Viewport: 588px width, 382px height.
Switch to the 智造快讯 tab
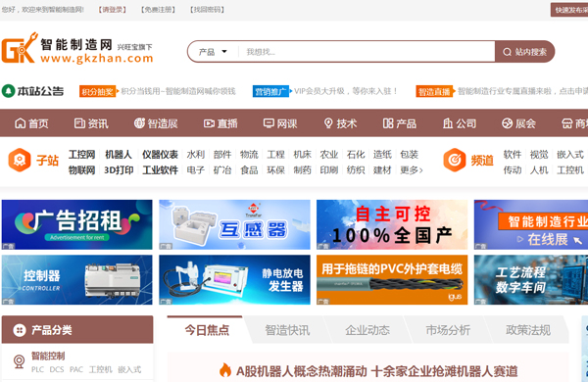[287, 330]
